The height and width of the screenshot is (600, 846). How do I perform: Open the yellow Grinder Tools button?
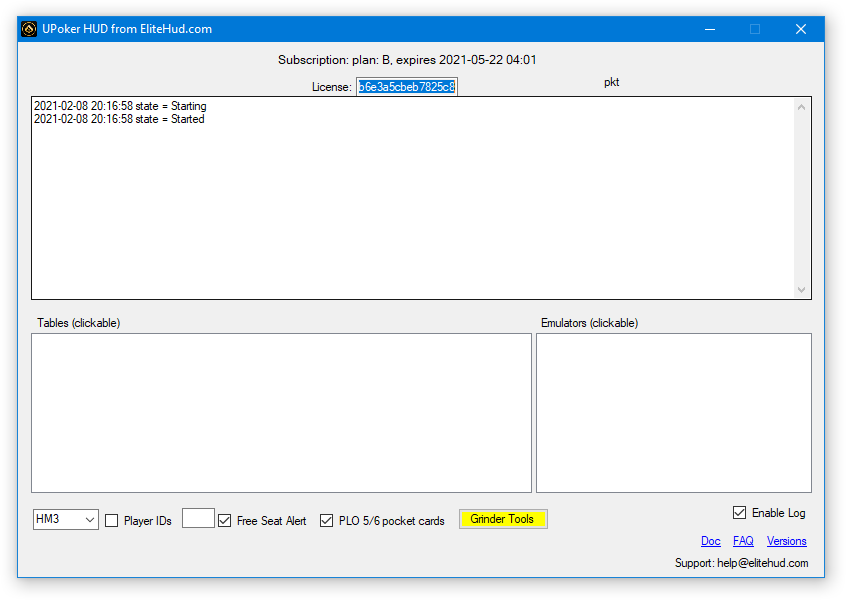[503, 519]
